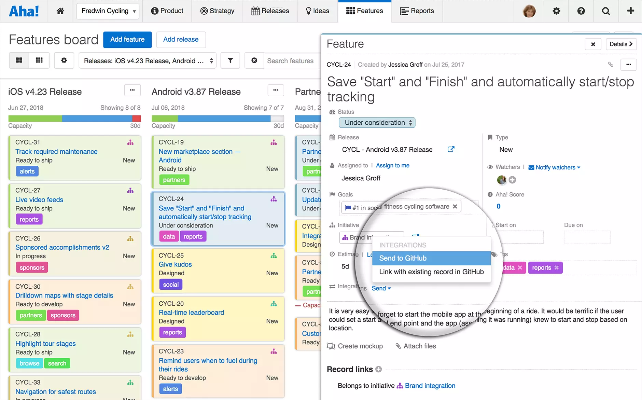The image size is (642, 400).
Task: Click the filter funnel icon
Action: coord(230,61)
